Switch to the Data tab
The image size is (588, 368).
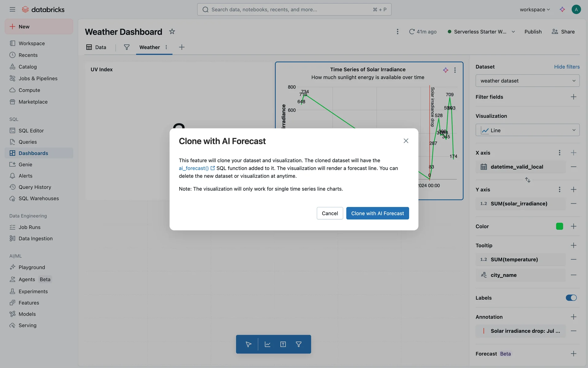(96, 47)
